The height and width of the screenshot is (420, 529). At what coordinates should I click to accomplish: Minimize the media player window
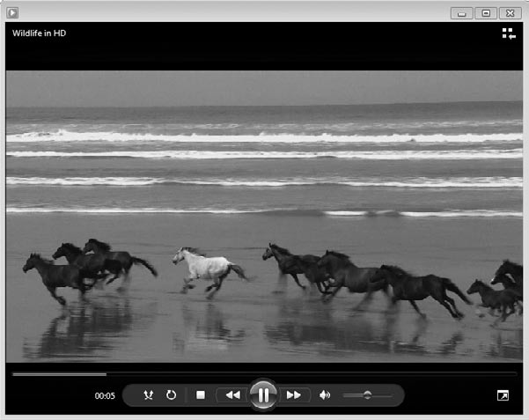click(x=461, y=12)
